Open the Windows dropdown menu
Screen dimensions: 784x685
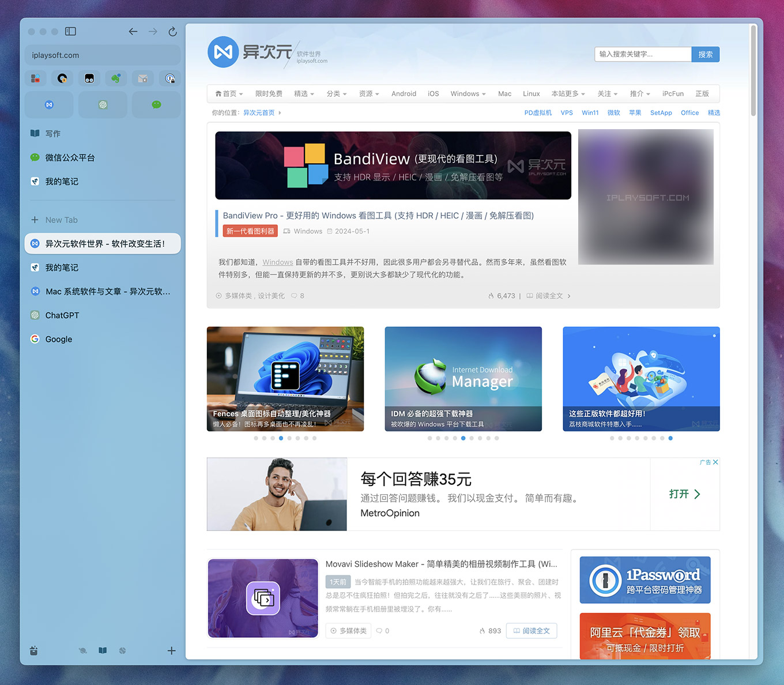tap(467, 93)
